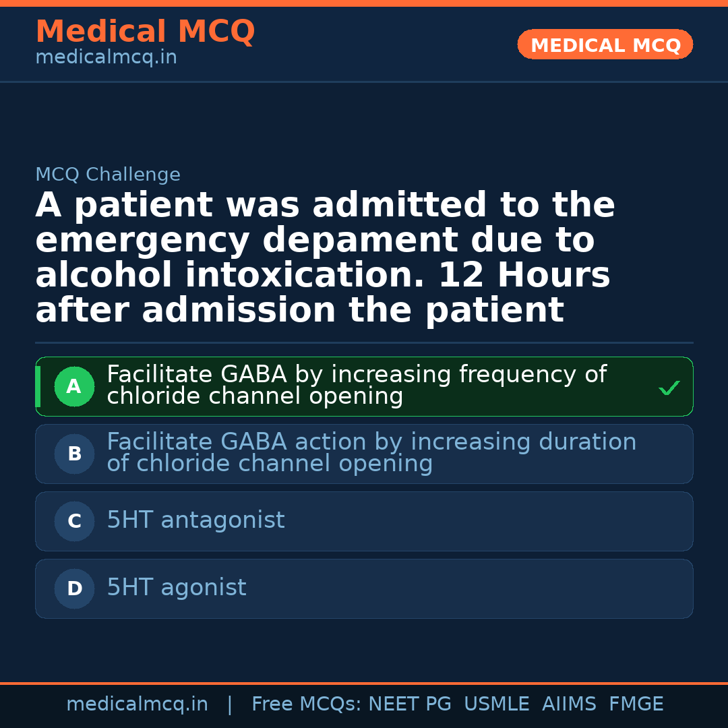Screen dimensions: 728x728
Task: Select the B letter circle
Action: (74, 454)
